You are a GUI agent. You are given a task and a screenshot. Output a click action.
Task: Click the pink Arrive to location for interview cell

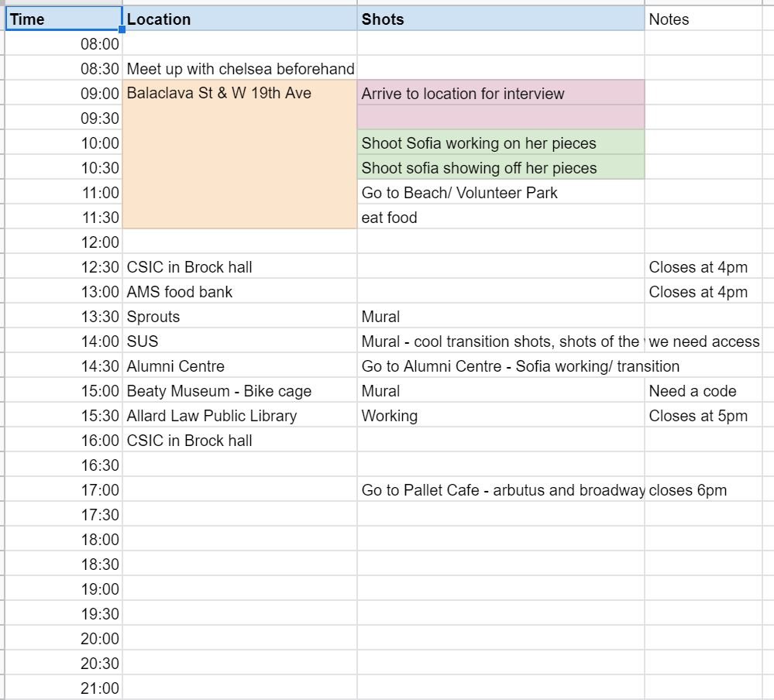tap(501, 94)
